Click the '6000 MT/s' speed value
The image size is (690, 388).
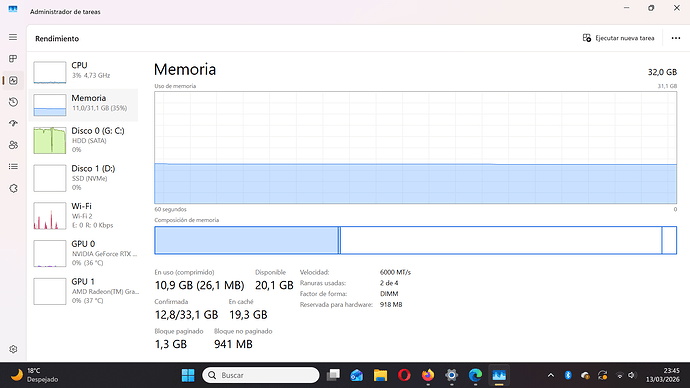click(x=395, y=272)
